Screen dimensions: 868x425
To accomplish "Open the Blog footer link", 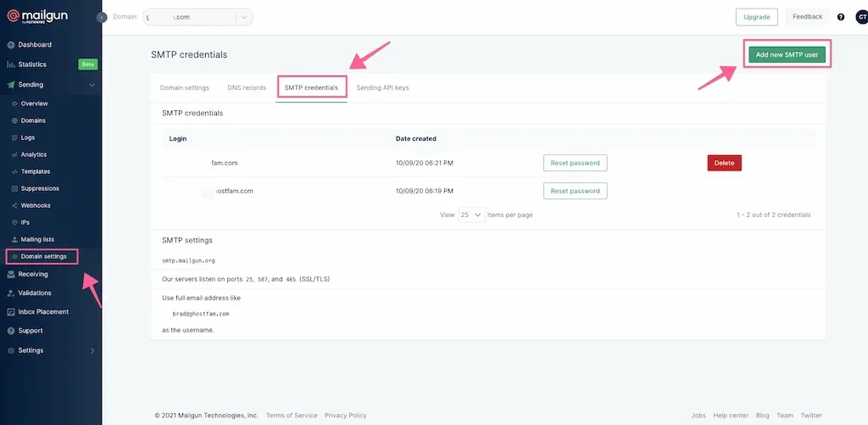I will point(762,416).
